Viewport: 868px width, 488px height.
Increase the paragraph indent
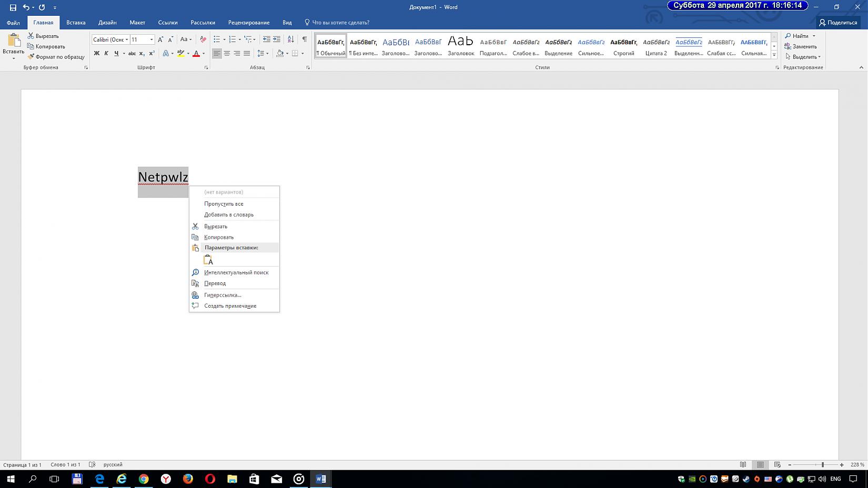pyautogui.click(x=277, y=39)
